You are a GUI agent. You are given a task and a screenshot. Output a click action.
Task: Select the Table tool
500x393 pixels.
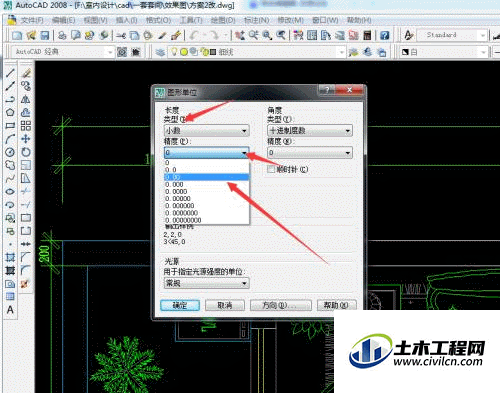pyautogui.click(x=10, y=296)
